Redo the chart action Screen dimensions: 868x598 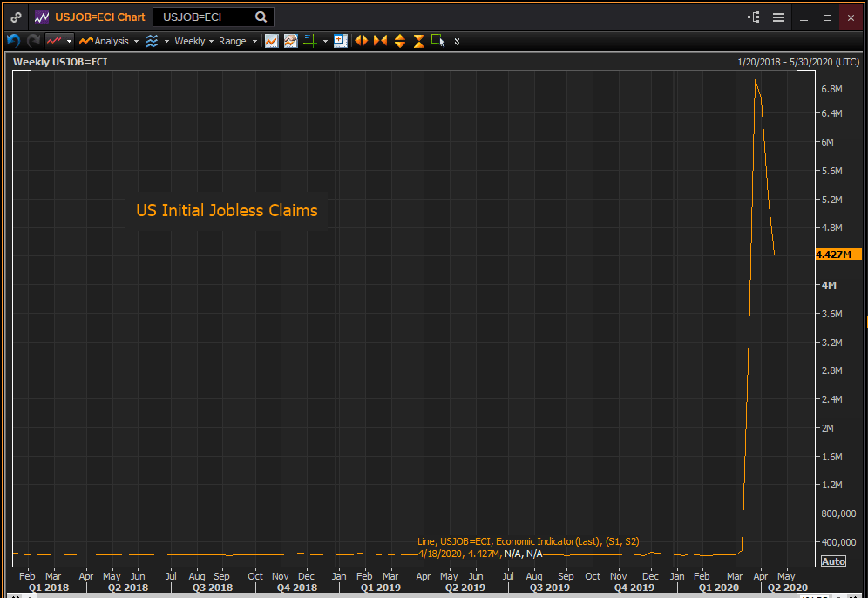[x=33, y=41]
